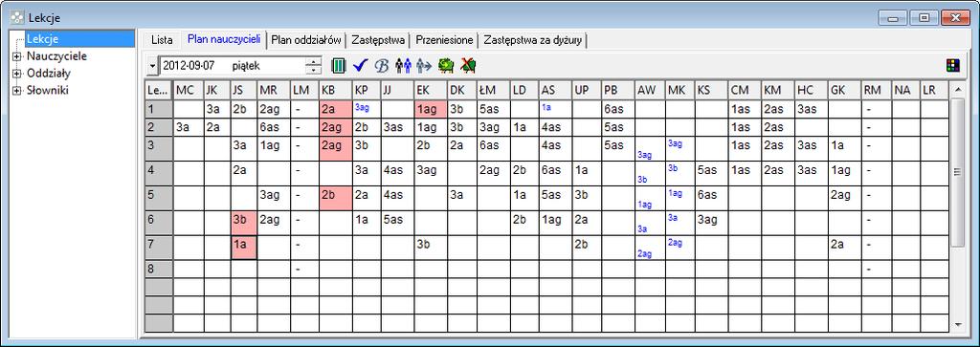Select cell 2a in GK row 7
The width and height of the screenshot is (980, 347).
tap(844, 248)
